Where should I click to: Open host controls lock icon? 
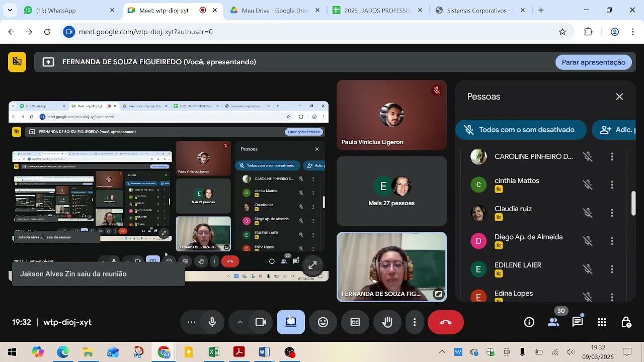pos(626,322)
